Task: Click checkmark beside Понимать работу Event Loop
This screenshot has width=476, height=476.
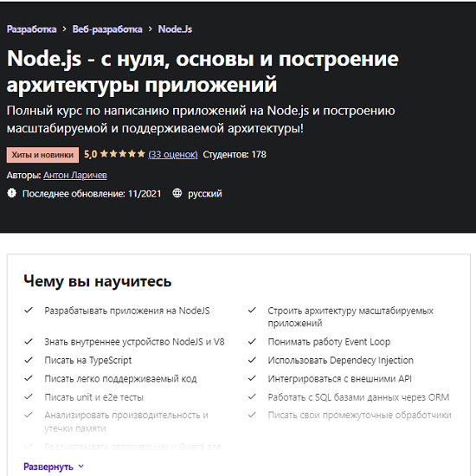Action: [252, 342]
